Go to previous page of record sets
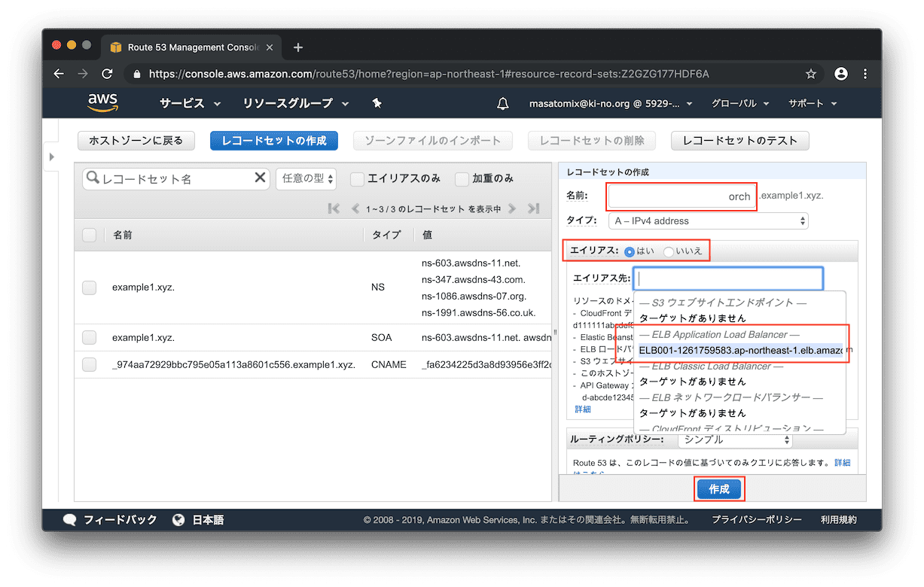Image resolution: width=924 pixels, height=587 pixels. 356,208
